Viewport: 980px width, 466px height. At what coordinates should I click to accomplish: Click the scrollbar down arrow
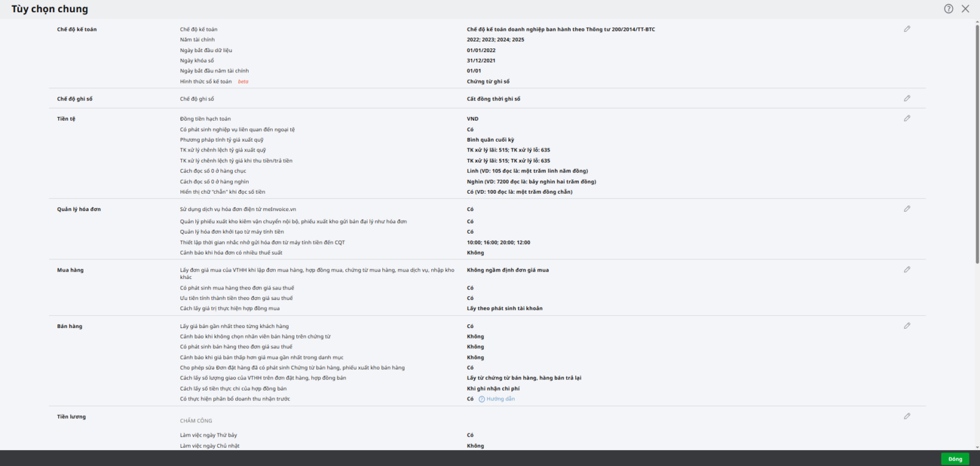[x=977, y=447]
